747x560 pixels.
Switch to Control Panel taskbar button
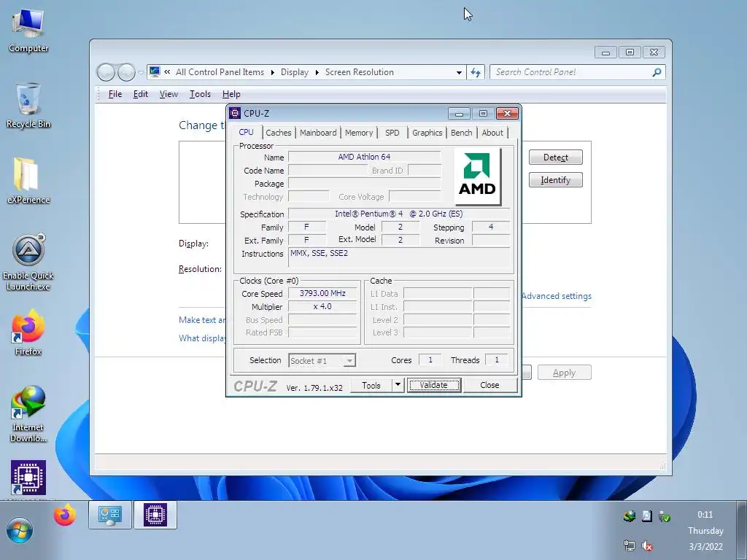point(110,515)
